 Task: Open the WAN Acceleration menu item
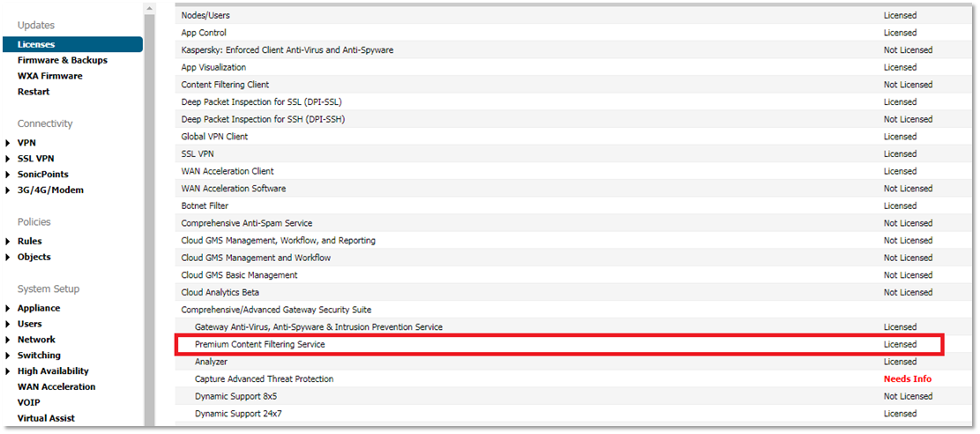pyautogui.click(x=56, y=386)
